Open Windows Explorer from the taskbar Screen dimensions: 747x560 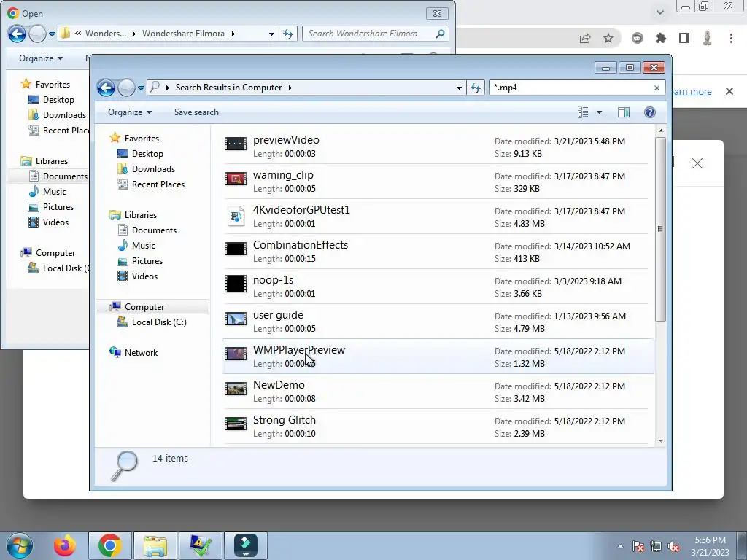[155, 545]
